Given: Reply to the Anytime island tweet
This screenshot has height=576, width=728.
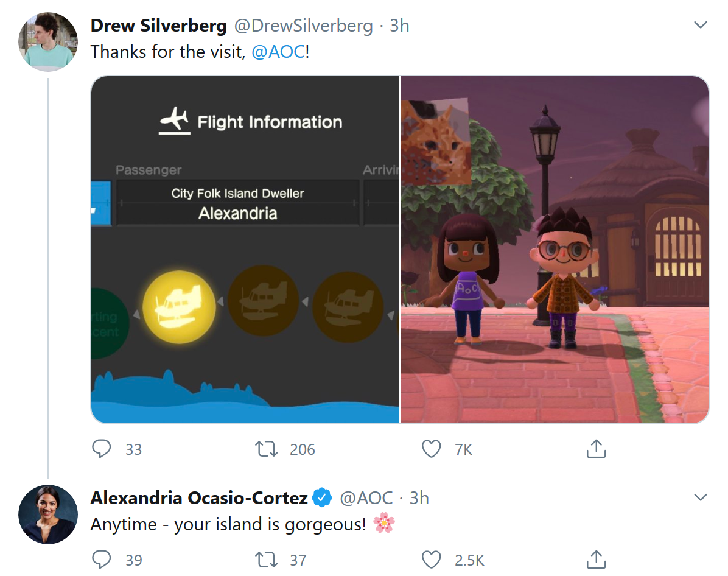Looking at the screenshot, I should coord(101,560).
